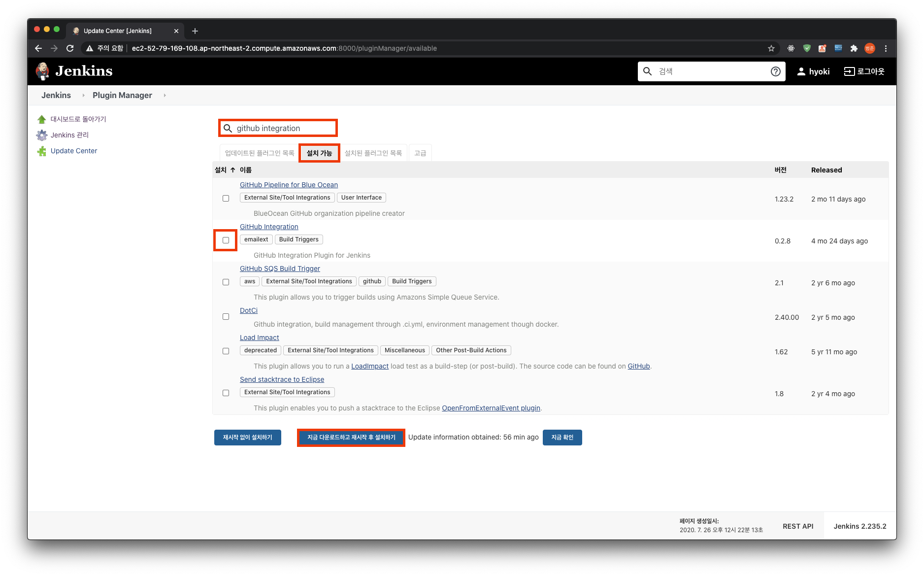Click the 재시작 없이 설치하기 button

pos(248,438)
